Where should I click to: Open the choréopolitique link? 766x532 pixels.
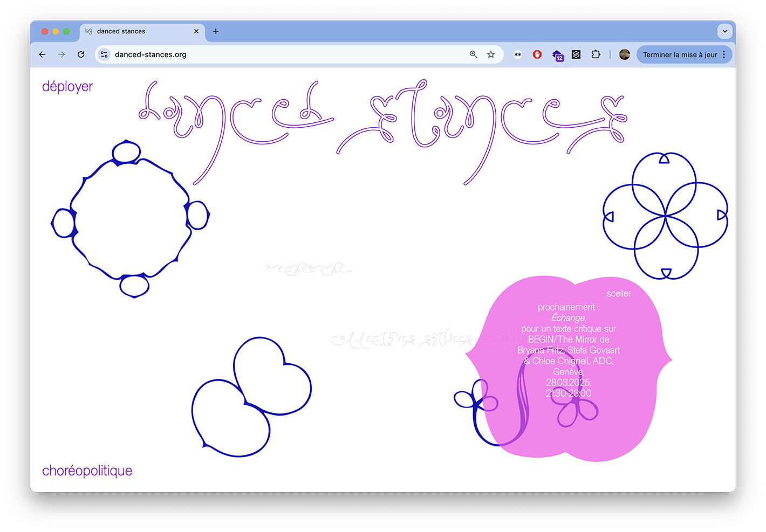(x=87, y=471)
